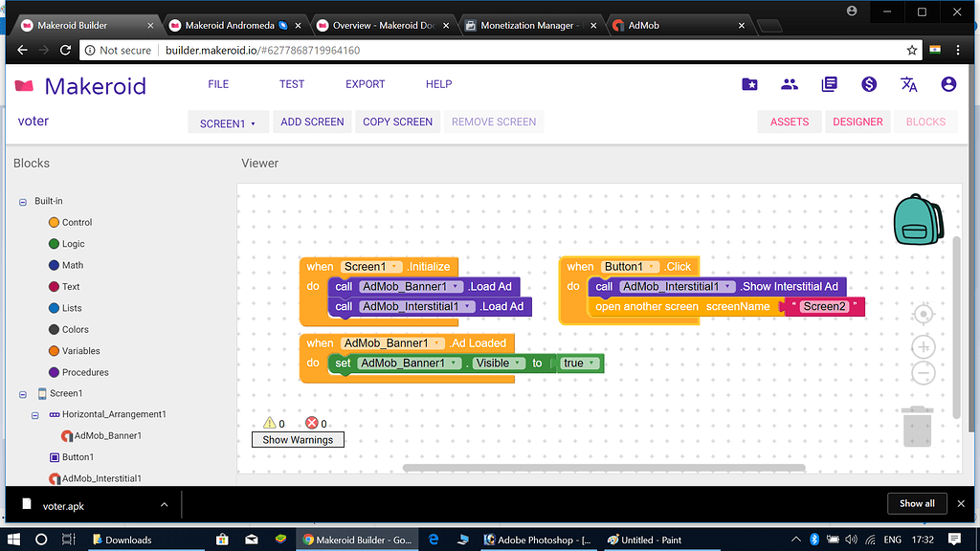Collapse the Screen1 tree node
The height and width of the screenshot is (551, 980).
coord(23,393)
